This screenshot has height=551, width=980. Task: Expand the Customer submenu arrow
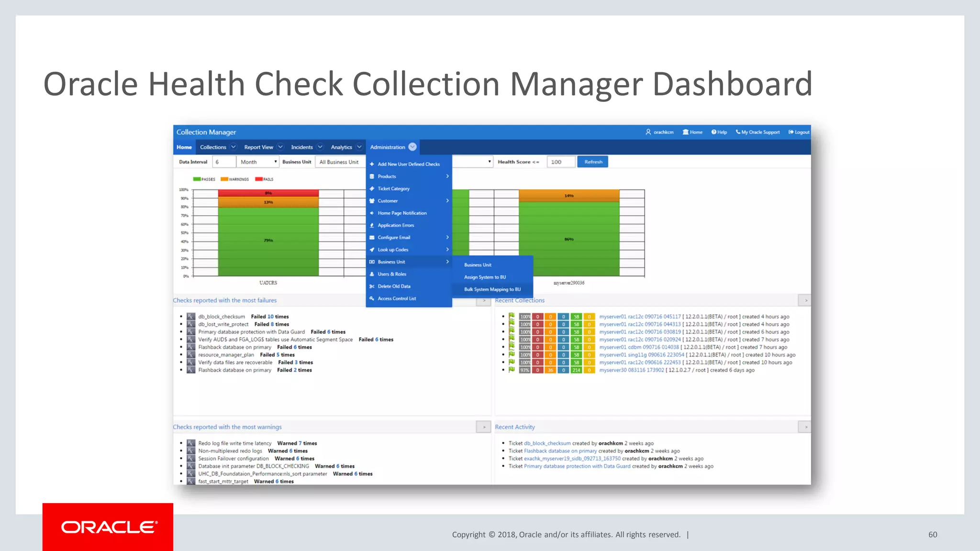[x=447, y=201]
